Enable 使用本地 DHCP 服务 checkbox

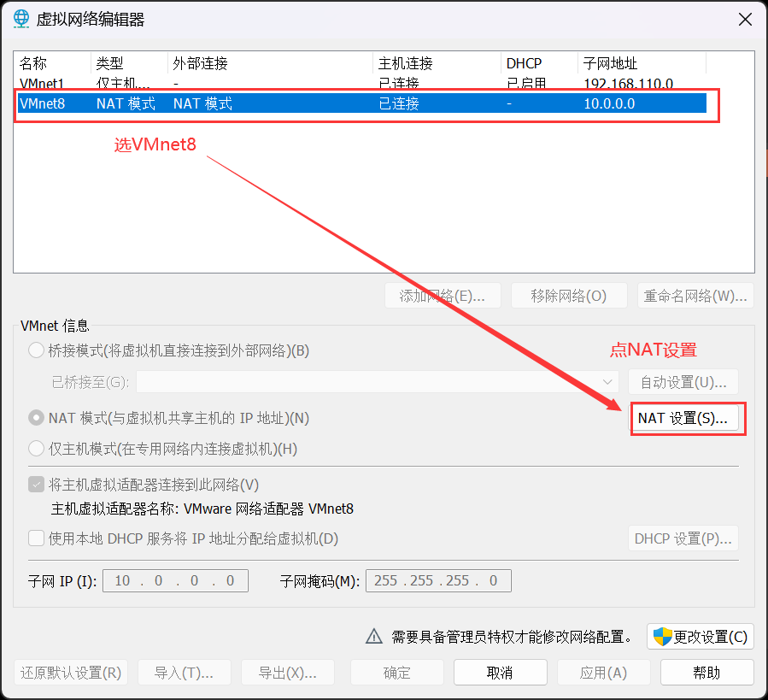(36, 538)
